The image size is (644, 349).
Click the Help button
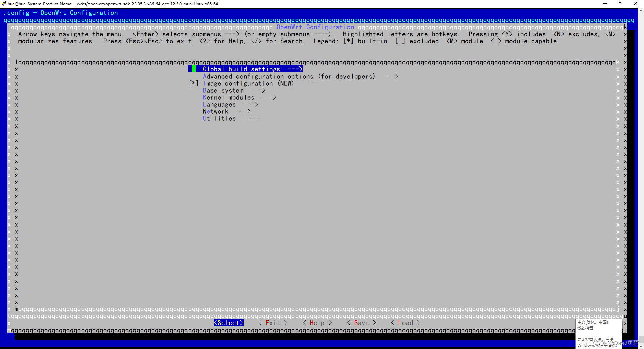[x=317, y=323]
